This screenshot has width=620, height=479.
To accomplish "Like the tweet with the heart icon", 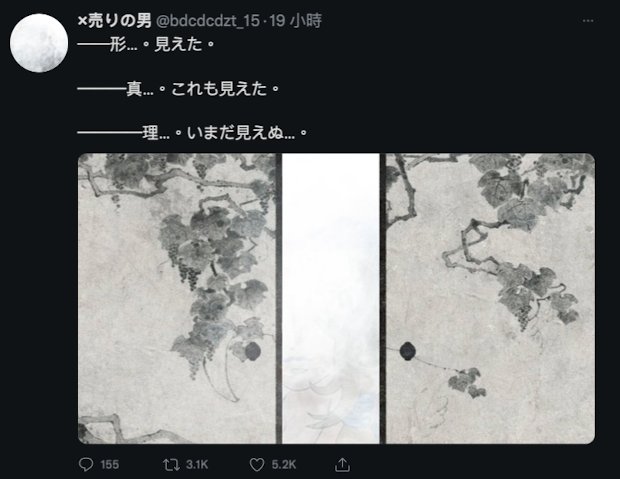I will pos(257,464).
